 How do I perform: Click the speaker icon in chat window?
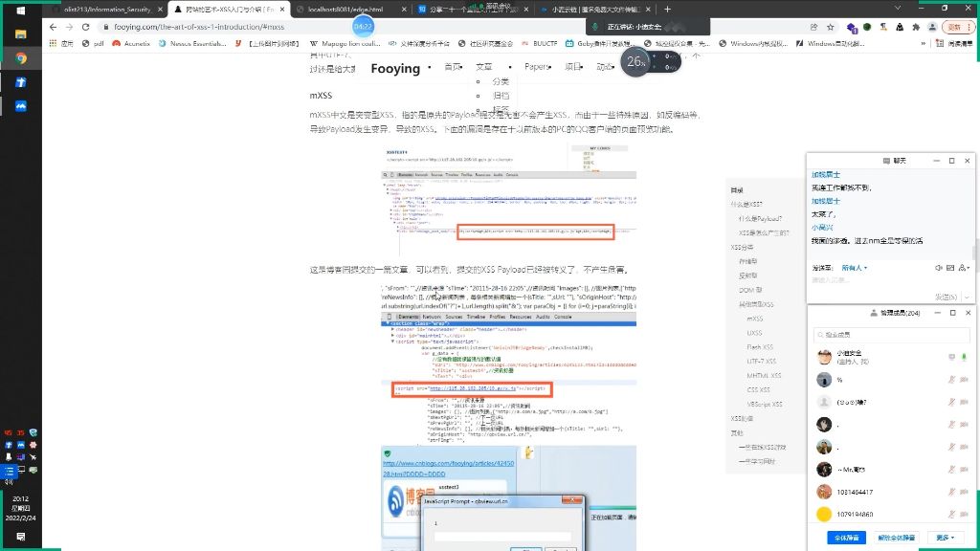pyautogui.click(x=938, y=268)
